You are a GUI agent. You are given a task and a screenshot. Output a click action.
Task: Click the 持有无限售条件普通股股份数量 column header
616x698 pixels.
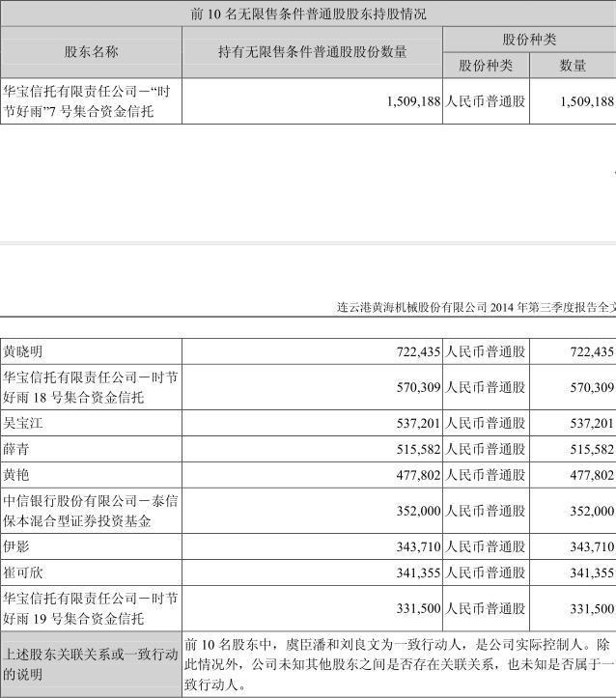pos(312,52)
